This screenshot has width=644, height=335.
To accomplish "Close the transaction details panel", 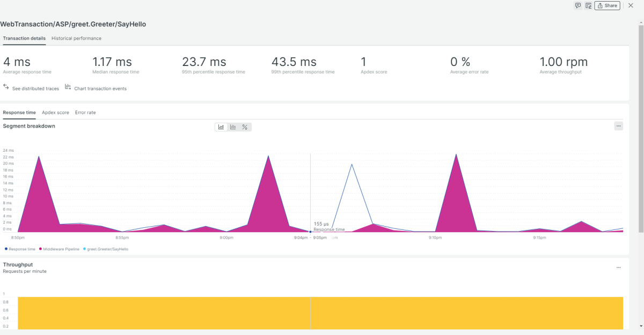I will [x=631, y=5].
